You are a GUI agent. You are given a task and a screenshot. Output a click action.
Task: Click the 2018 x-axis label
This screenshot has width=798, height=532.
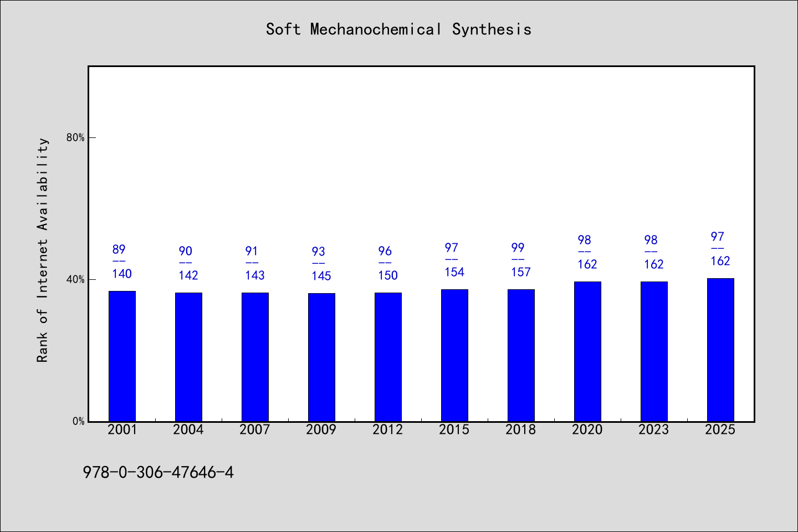pos(521,429)
